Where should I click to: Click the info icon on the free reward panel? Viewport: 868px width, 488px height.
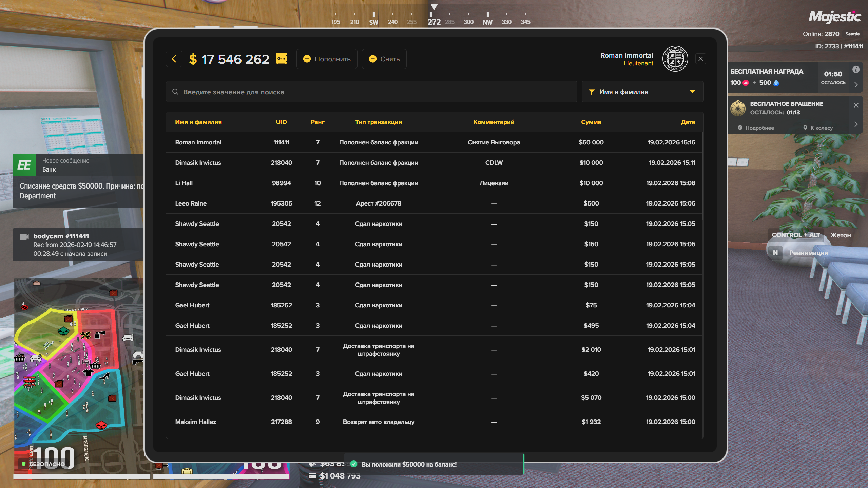tap(856, 69)
